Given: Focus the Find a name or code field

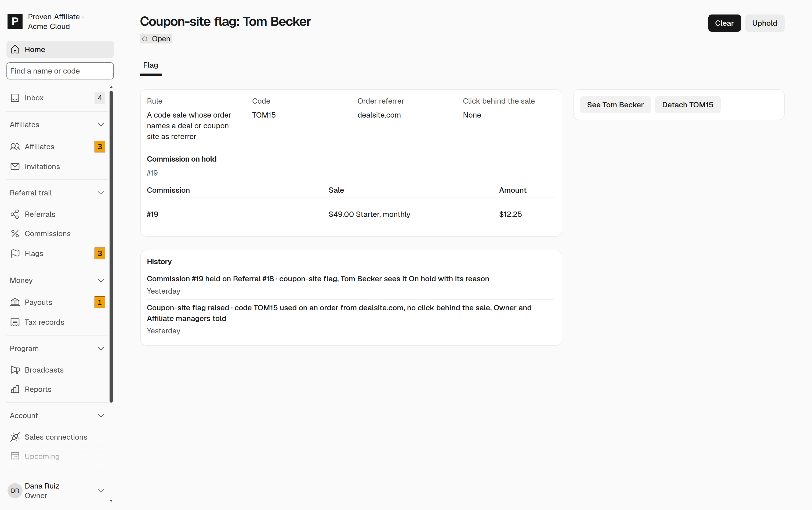Looking at the screenshot, I should [x=60, y=71].
